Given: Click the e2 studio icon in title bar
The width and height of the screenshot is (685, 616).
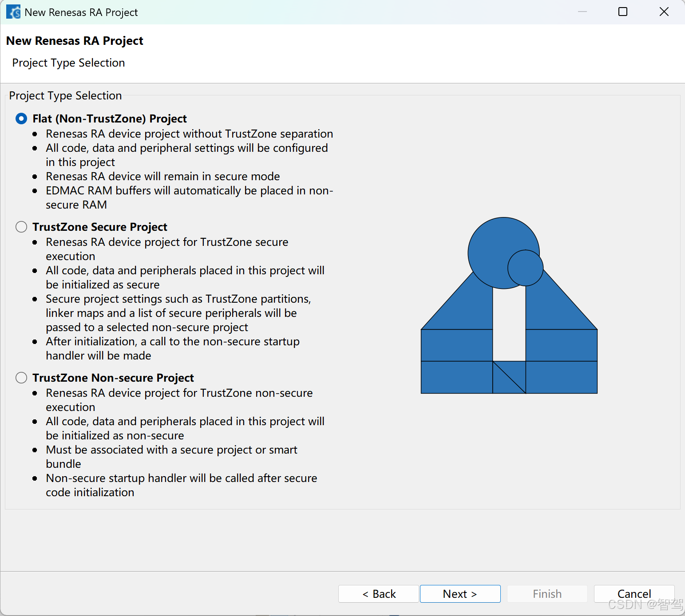Looking at the screenshot, I should click(x=13, y=12).
